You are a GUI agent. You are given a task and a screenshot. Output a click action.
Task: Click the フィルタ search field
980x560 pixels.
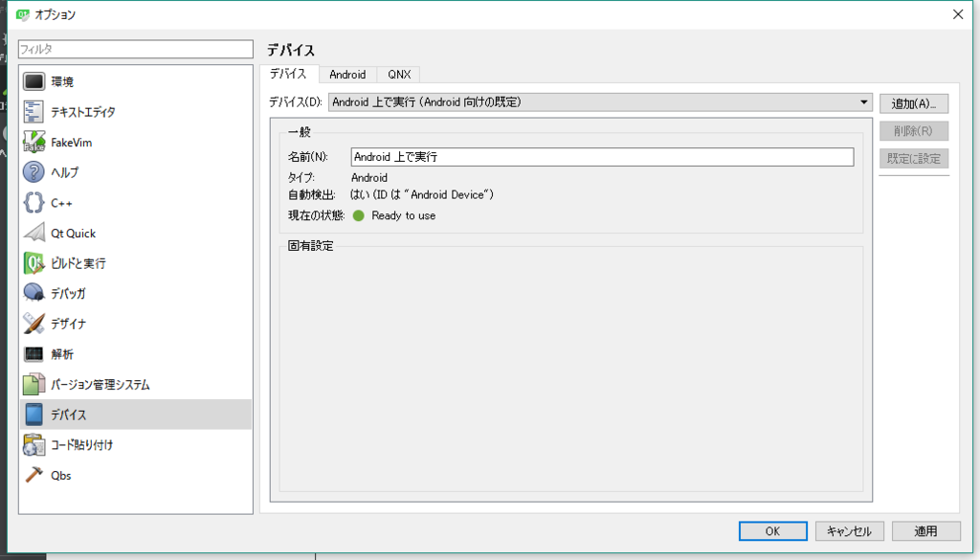(136, 49)
